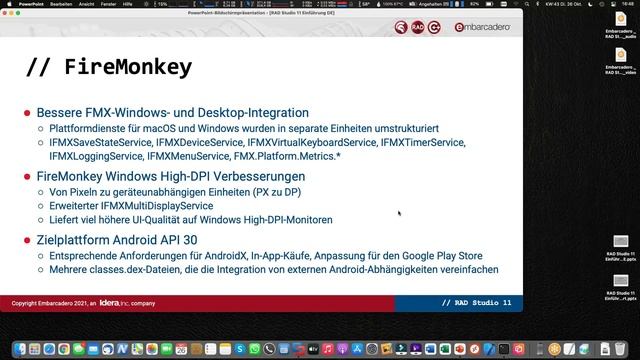Open the Mail app in Dock
The height and width of the screenshot is (360, 640).
93,349
